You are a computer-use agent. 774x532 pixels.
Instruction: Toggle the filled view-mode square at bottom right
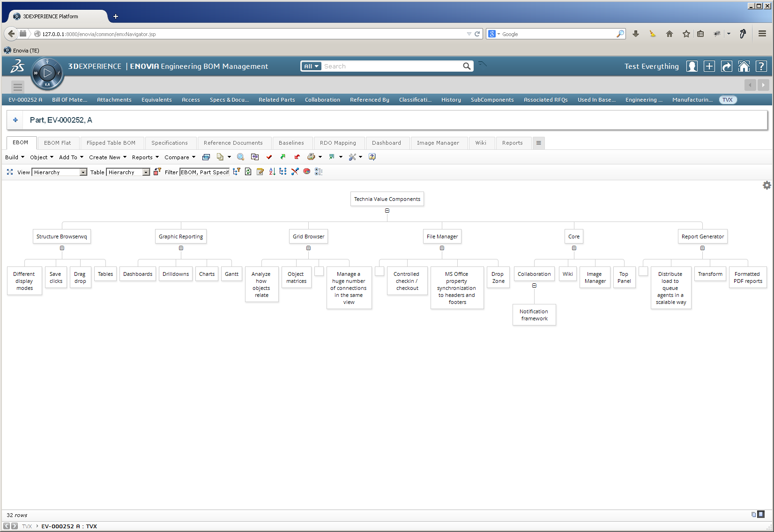761,514
